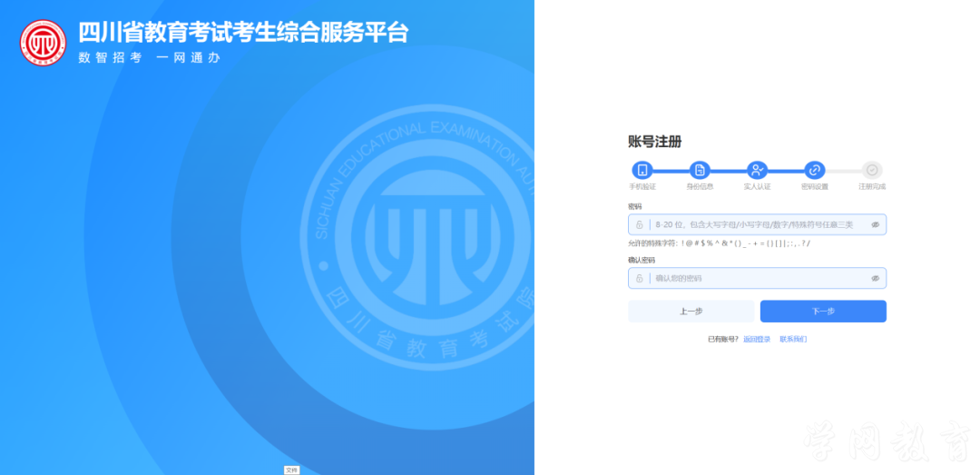This screenshot has width=980, height=475.
Task: Click the 密码设置 step label
Action: pos(814,186)
